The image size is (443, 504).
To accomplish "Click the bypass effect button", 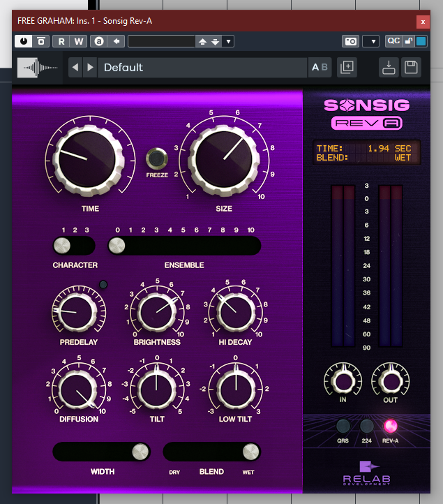I will tap(41, 41).
